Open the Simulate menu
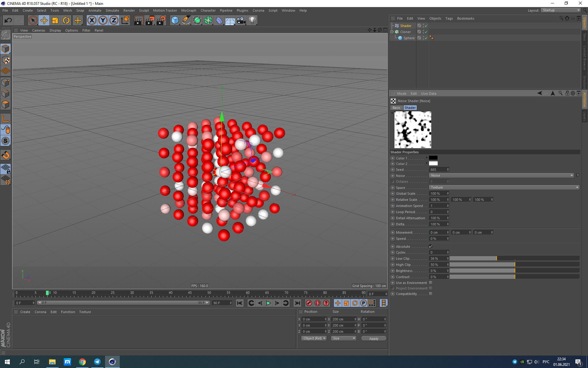Image resolution: width=588 pixels, height=368 pixels. (x=112, y=10)
